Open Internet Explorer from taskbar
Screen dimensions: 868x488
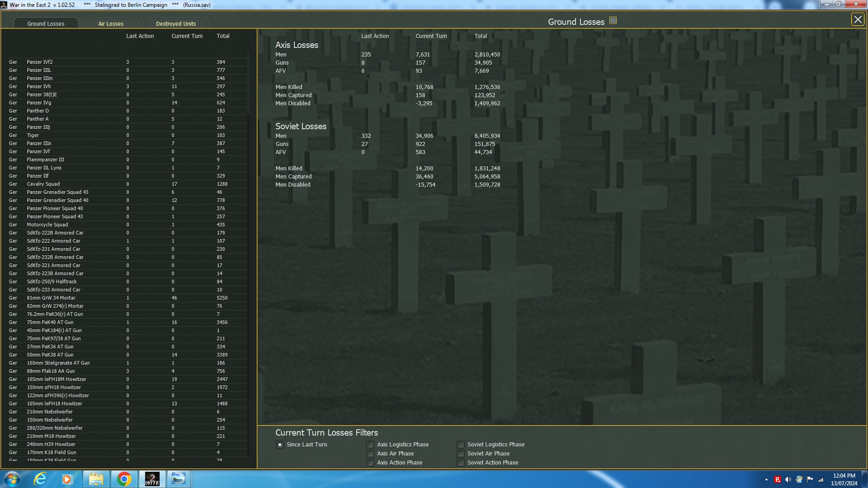[40, 479]
